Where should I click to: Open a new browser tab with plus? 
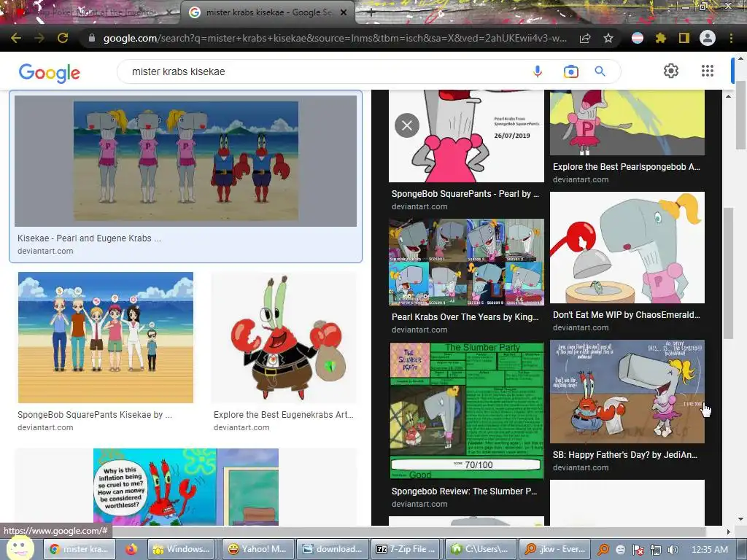click(371, 12)
